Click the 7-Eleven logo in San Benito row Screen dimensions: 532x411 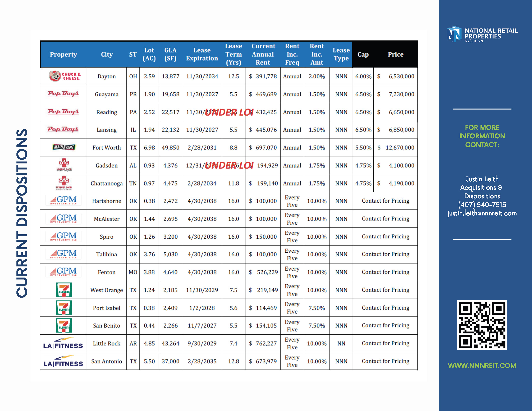(64, 325)
